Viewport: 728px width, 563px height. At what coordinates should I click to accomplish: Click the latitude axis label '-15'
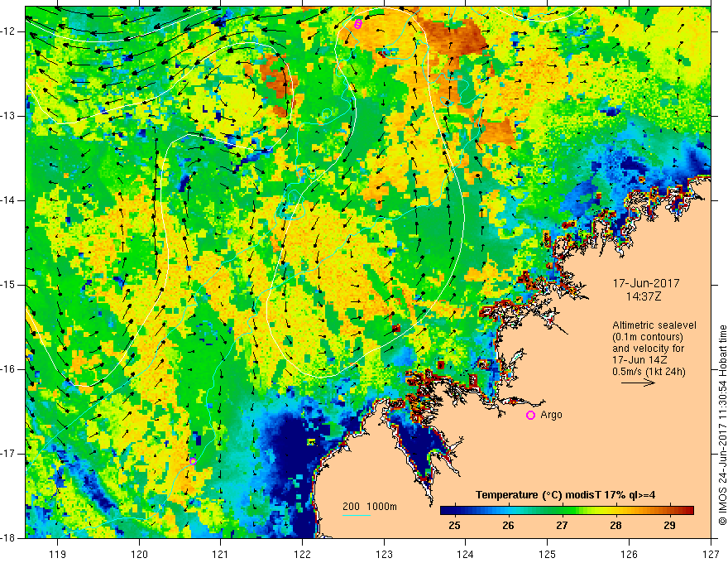9,285
